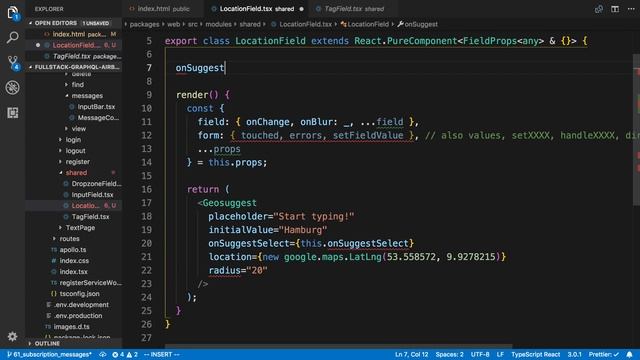
Task: Open DropzoneField file in shared folder
Action: (96, 184)
